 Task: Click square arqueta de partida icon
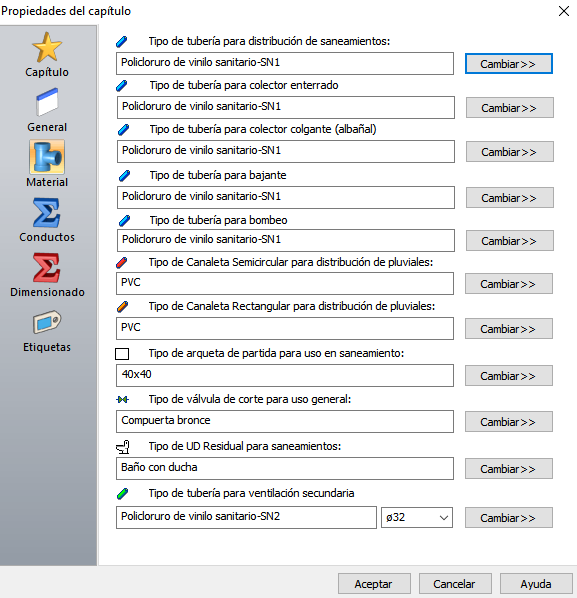(122, 354)
